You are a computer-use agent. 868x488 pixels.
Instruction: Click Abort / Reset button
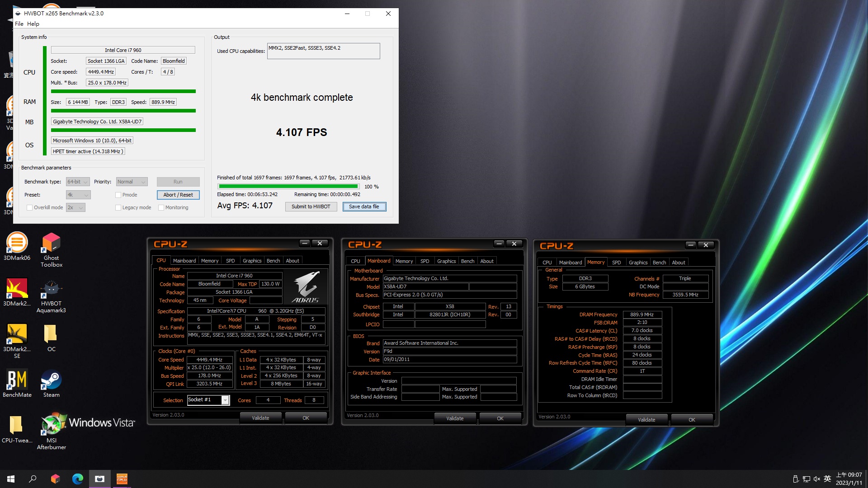point(178,195)
